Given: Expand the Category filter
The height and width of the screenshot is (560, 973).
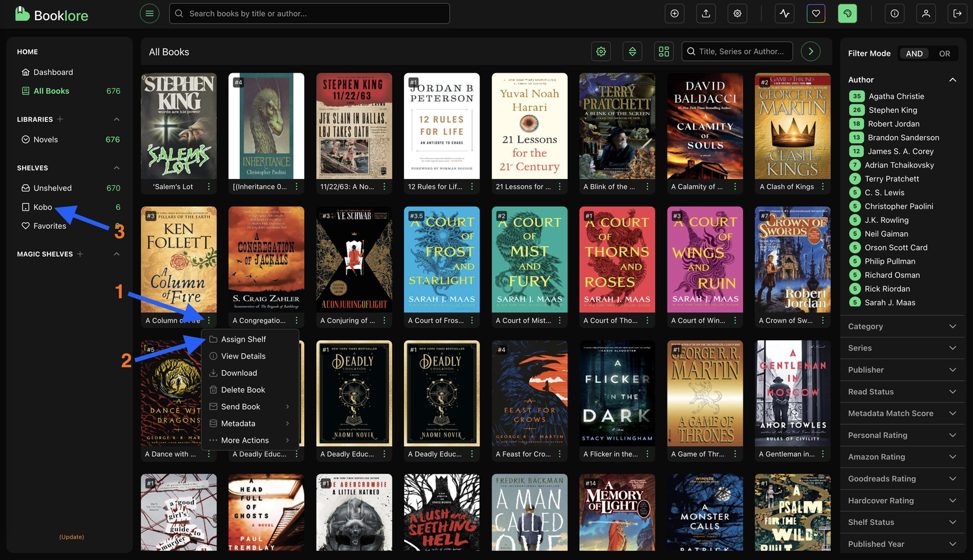Looking at the screenshot, I should [x=902, y=327].
